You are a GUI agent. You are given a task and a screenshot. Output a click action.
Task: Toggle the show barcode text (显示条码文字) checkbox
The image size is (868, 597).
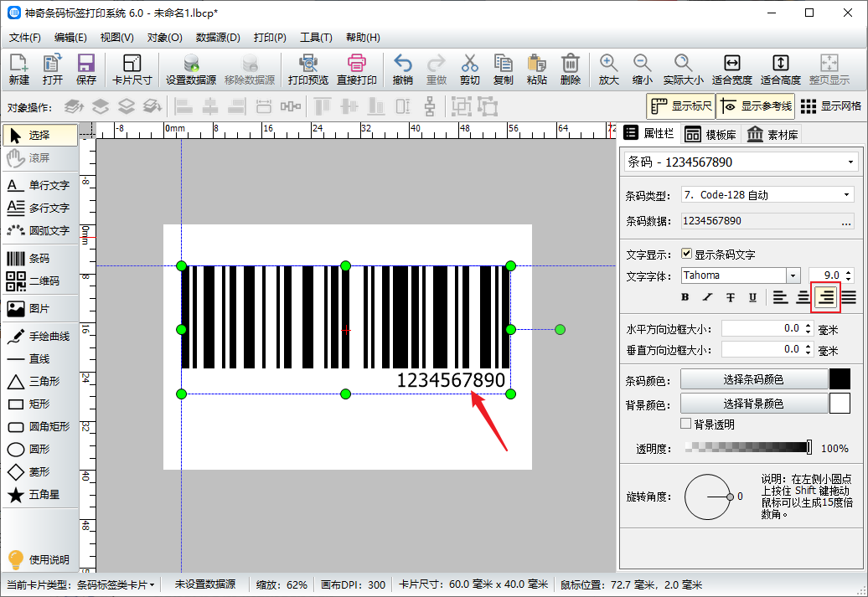(x=687, y=254)
